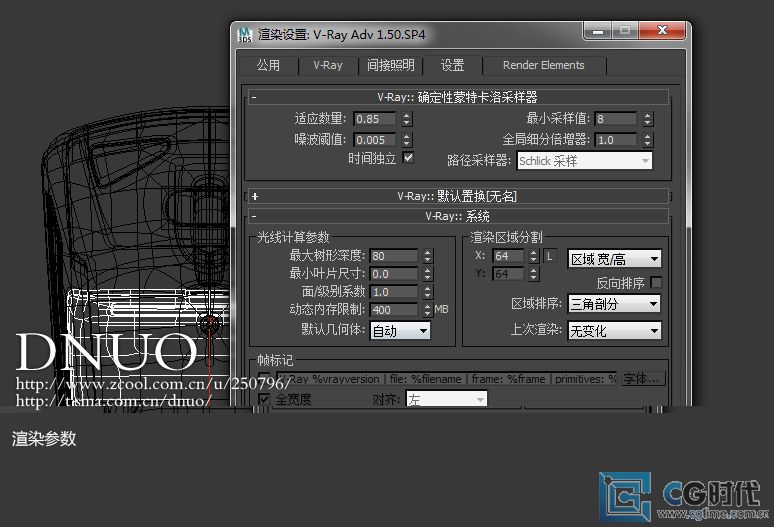This screenshot has width=774, height=527.
Task: Click the CG时代 logo
Action: pyautogui.click(x=684, y=496)
